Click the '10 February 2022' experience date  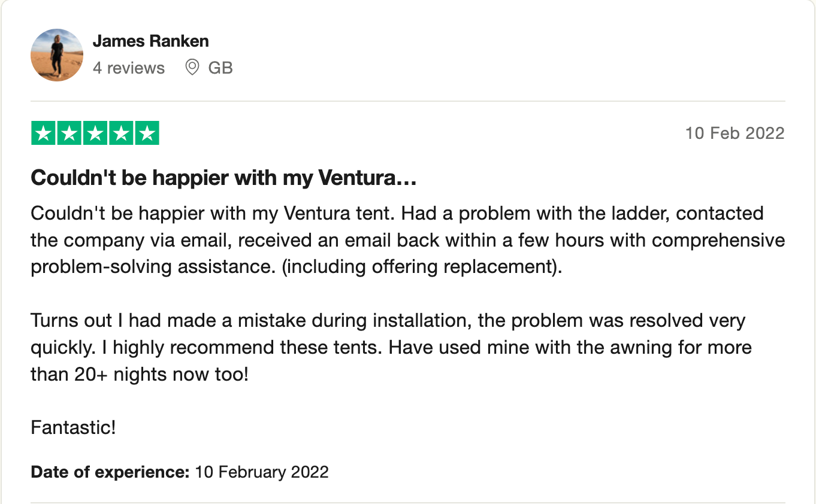(262, 472)
